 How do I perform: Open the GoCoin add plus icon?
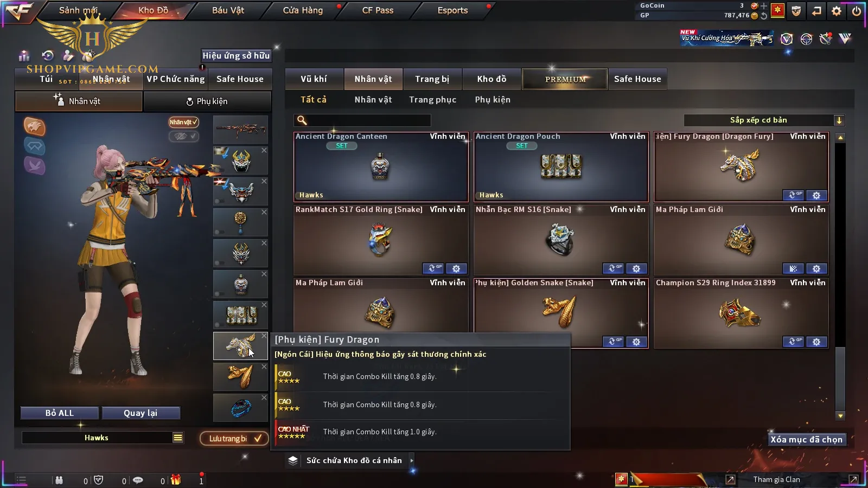tap(764, 6)
